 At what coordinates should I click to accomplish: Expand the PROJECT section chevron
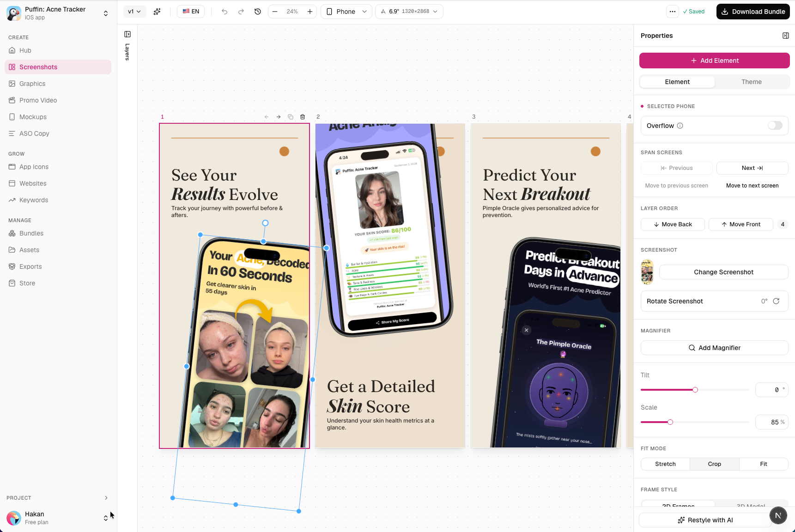106,498
